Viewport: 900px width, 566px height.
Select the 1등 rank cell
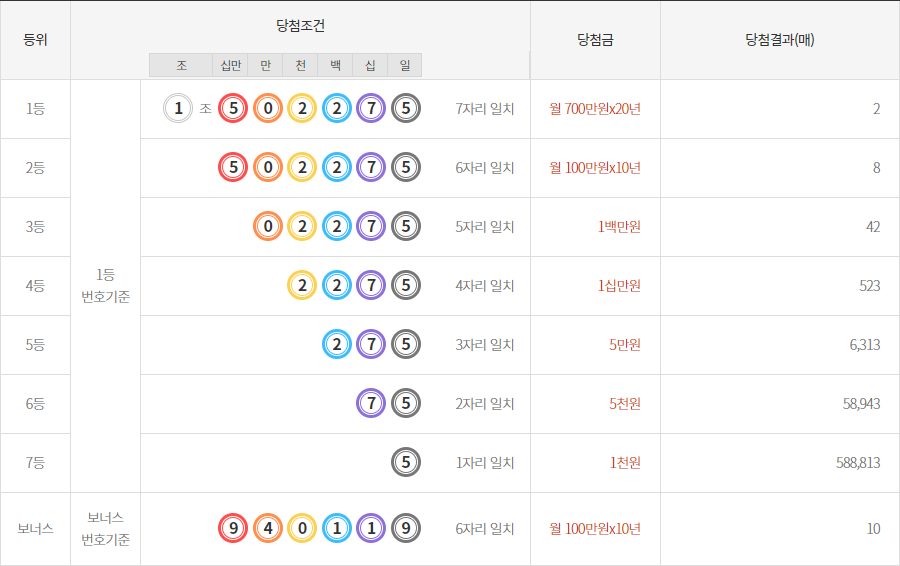pyautogui.click(x=35, y=108)
